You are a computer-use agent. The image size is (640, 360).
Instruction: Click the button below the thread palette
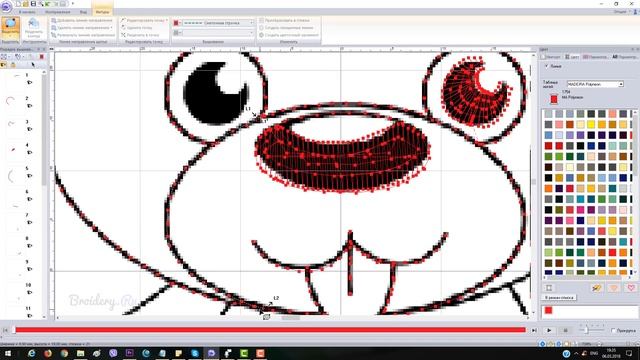(559, 298)
